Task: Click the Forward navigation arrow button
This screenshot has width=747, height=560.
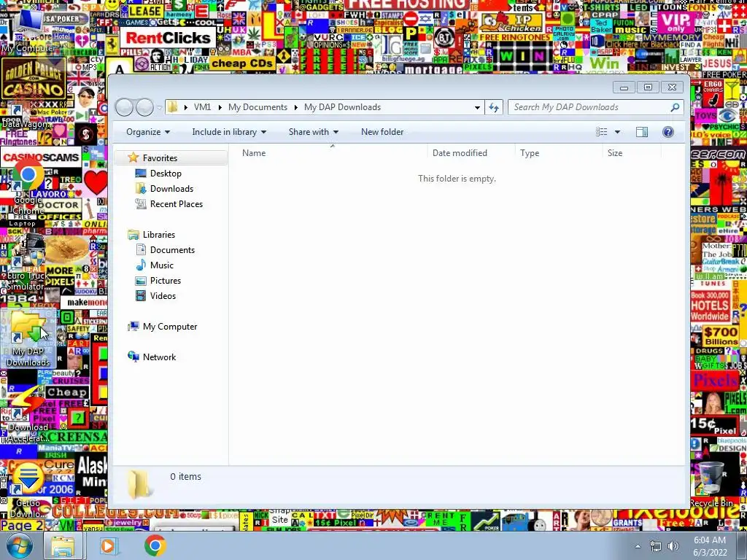Action: click(x=145, y=108)
